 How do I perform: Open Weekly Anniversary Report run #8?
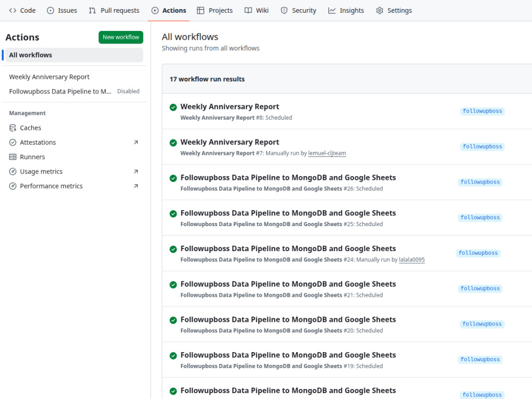point(230,106)
